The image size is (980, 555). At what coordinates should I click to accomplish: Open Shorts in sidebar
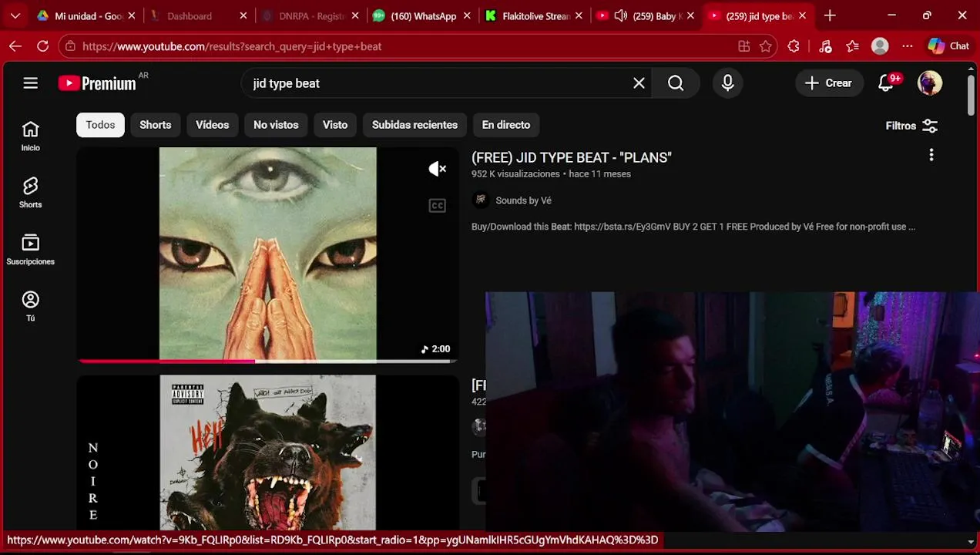click(30, 193)
